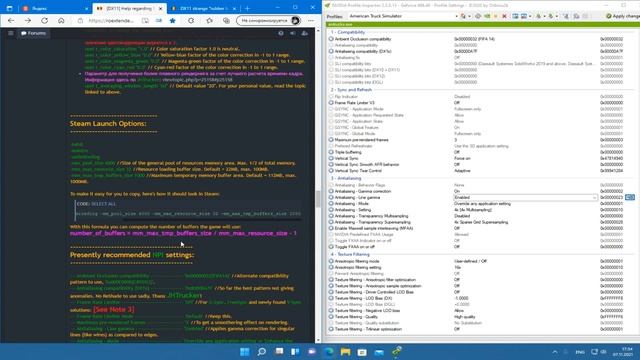Go back in the Edge browser
Viewport: 640px width, 360px height.
pos(11,20)
